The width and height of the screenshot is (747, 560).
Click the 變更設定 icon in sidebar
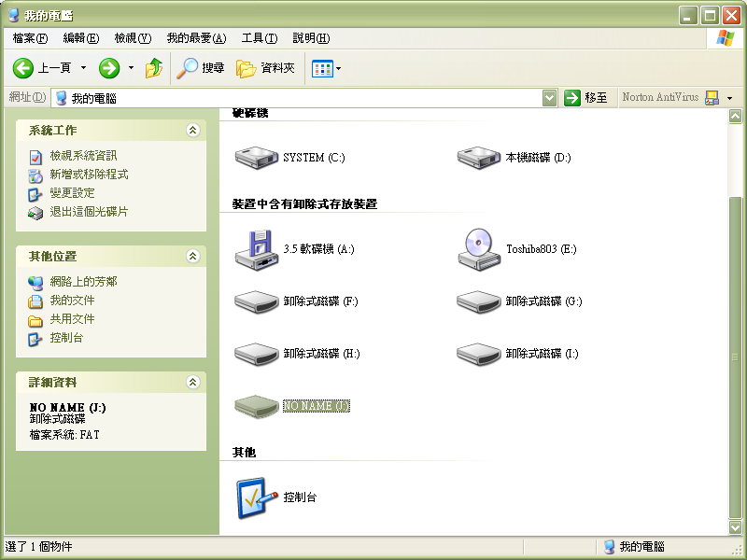(35, 194)
